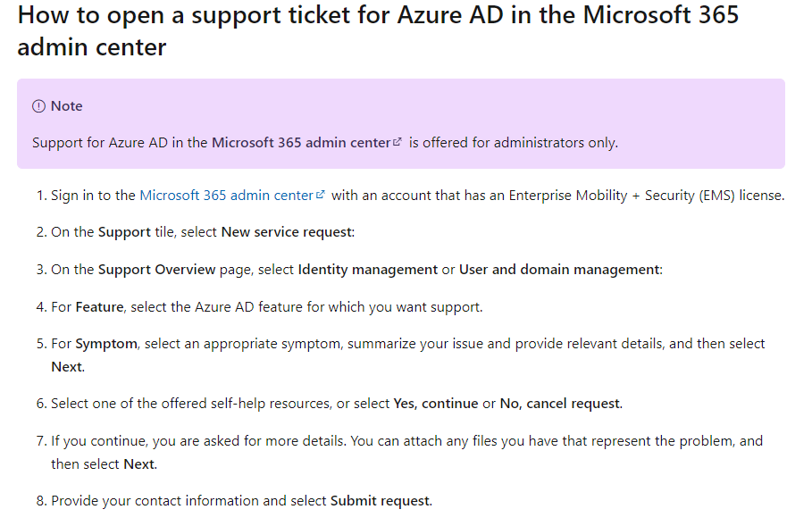The height and width of the screenshot is (526, 812).
Task: Open Microsoft 365 admin center link in note
Action: click(x=301, y=142)
